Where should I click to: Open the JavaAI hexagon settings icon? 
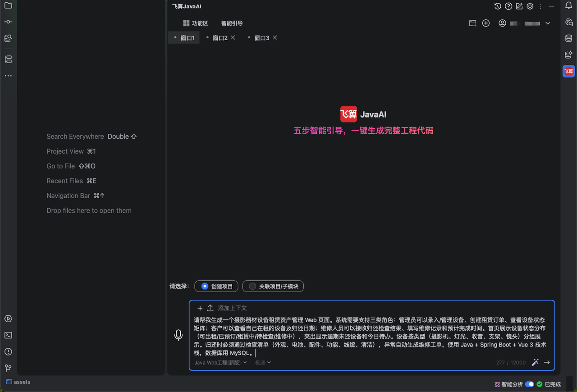530,6
